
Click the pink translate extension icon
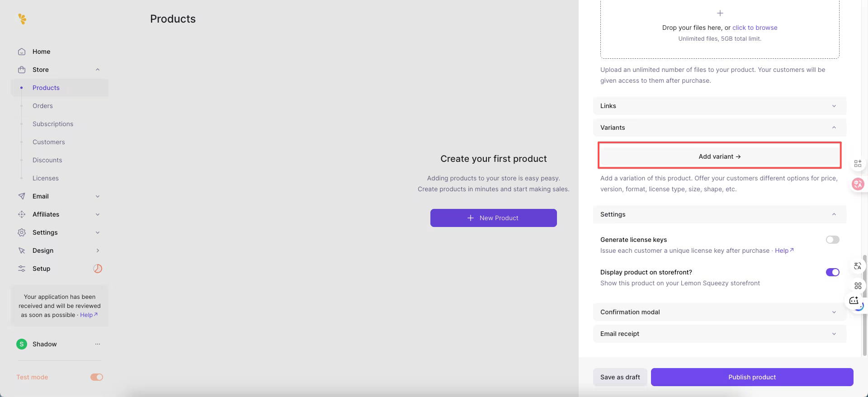[x=858, y=184]
